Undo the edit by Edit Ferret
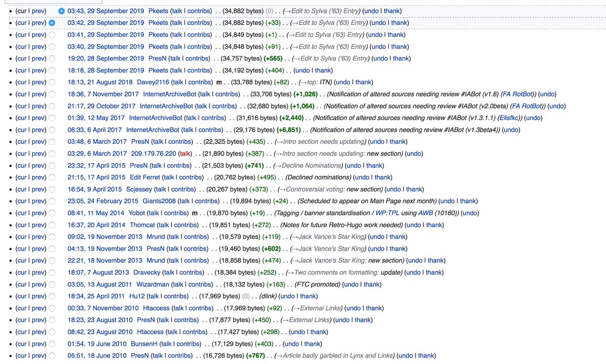 pyautogui.click(x=361, y=177)
